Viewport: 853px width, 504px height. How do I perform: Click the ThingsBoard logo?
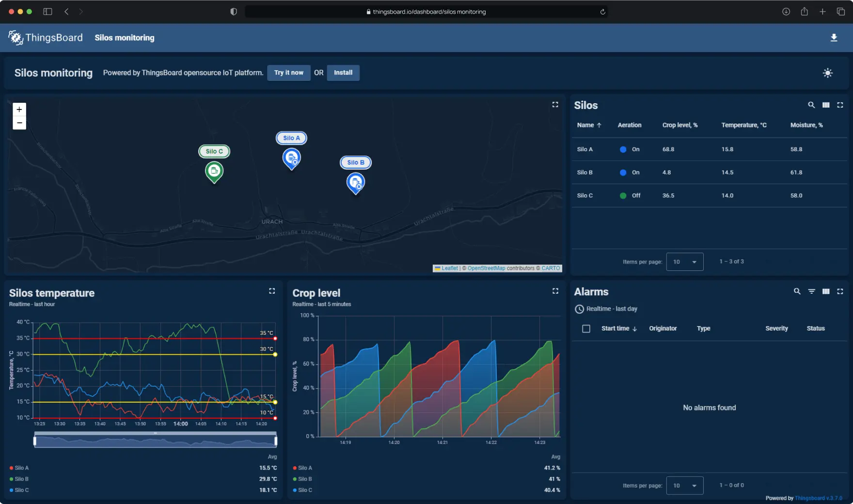46,38
